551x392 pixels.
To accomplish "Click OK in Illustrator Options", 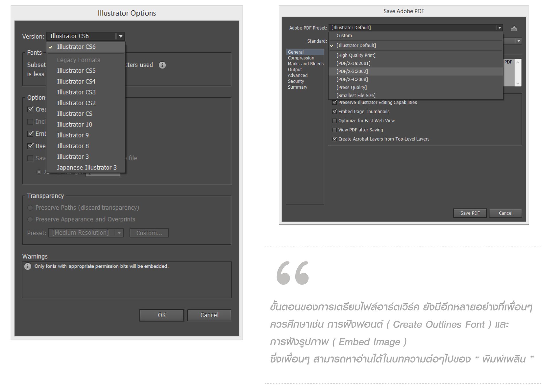I will pyautogui.click(x=162, y=315).
